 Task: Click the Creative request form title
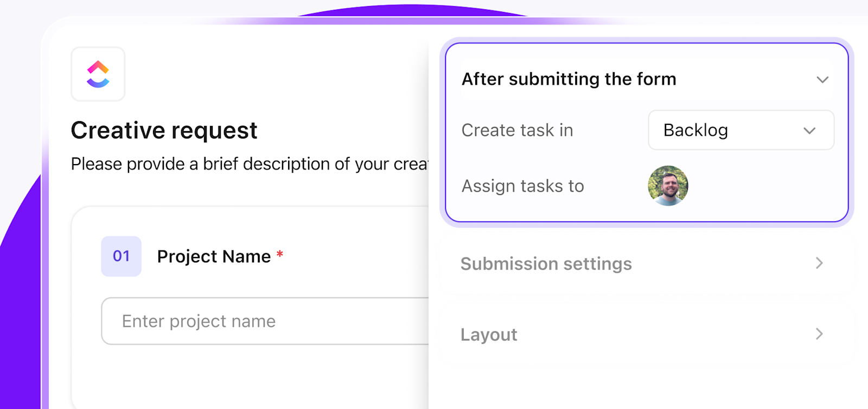[164, 130]
